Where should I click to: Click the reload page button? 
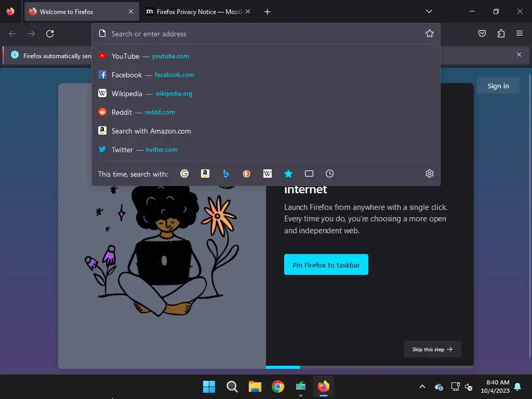(x=50, y=34)
